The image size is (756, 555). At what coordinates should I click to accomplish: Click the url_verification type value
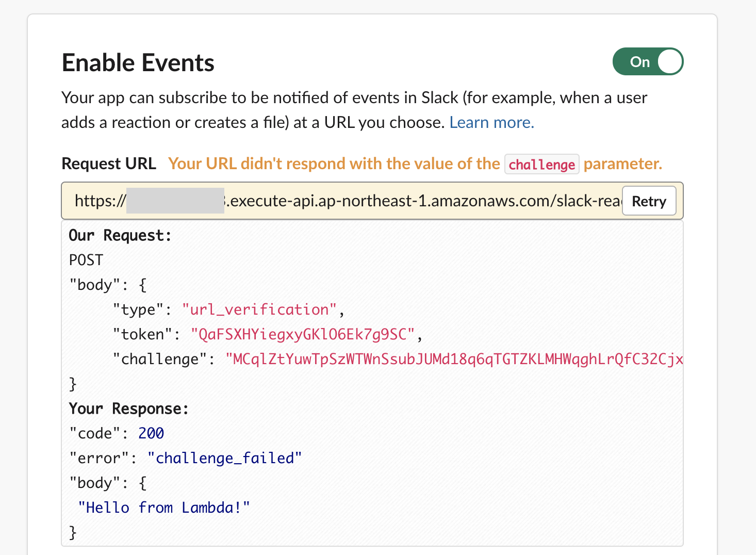click(x=259, y=310)
